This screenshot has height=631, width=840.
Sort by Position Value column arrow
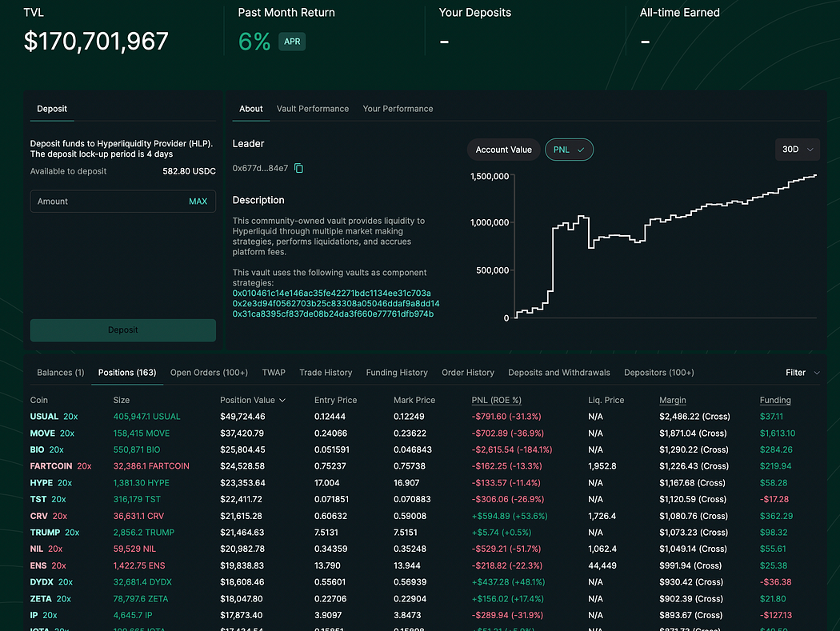tap(282, 400)
